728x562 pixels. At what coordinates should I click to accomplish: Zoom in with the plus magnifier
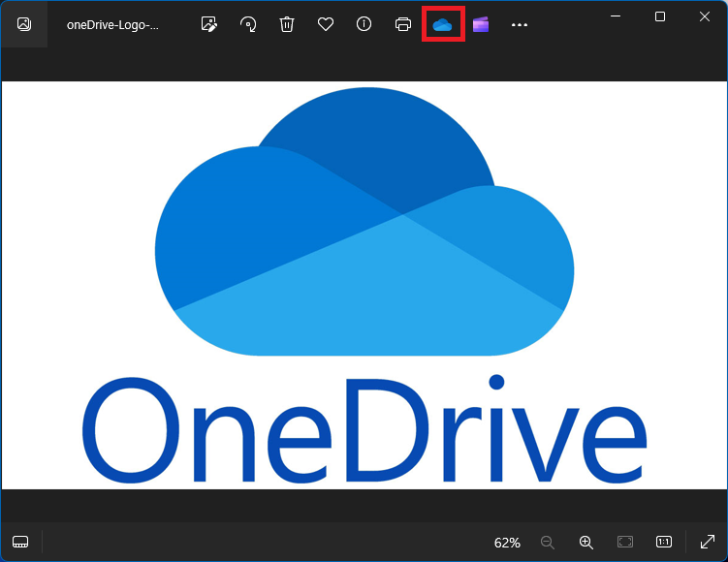586,542
